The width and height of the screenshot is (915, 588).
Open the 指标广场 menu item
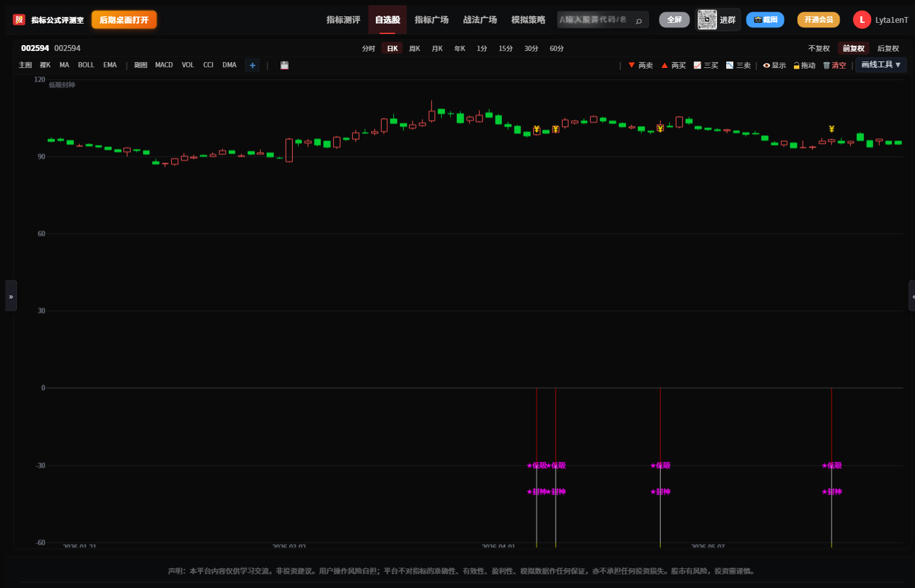point(431,20)
